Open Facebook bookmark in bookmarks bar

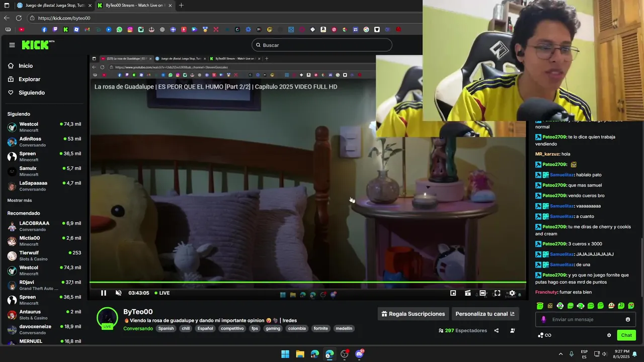coord(44,30)
